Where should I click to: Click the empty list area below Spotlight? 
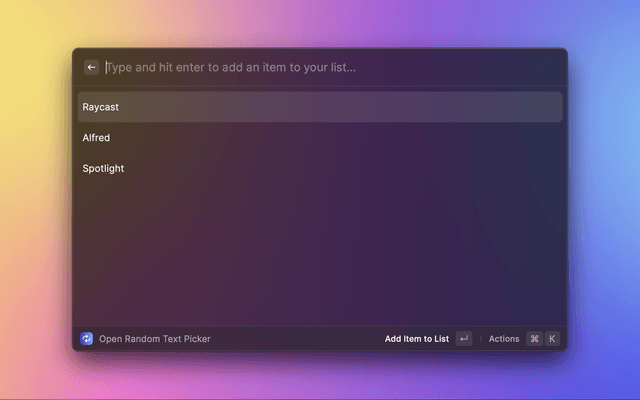click(320, 250)
